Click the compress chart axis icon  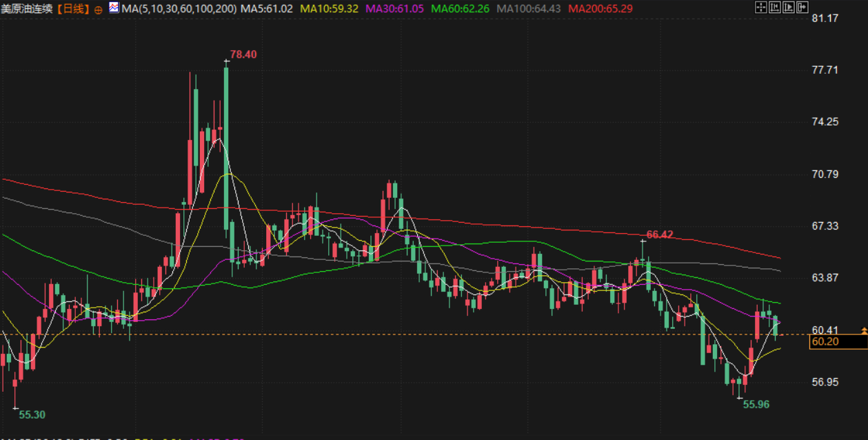point(775,7)
